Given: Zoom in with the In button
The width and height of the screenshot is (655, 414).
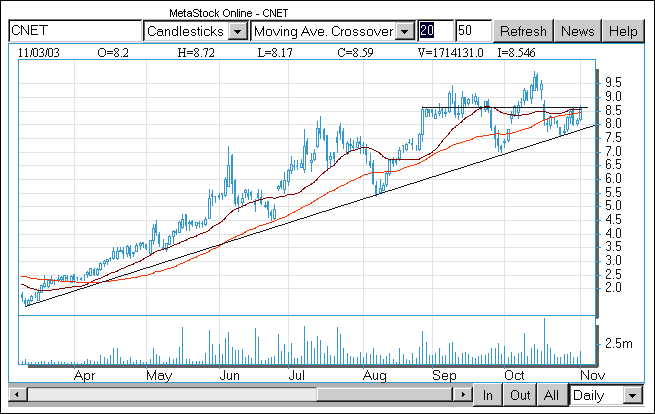Looking at the screenshot, I should pyautogui.click(x=487, y=395).
